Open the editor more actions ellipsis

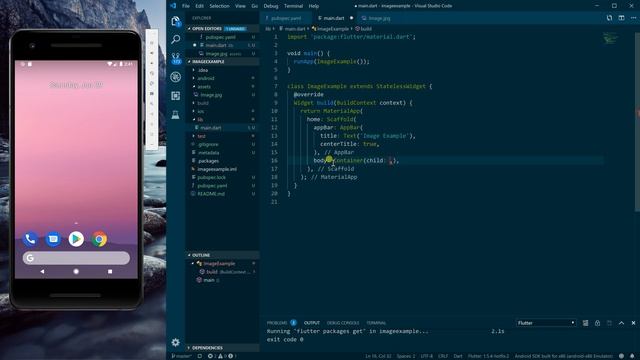tap(633, 18)
